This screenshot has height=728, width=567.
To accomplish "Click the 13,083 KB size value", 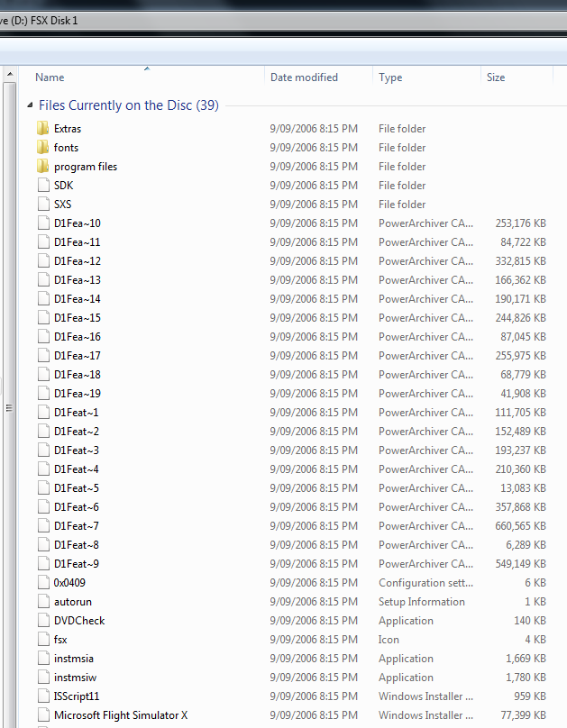I will click(x=523, y=488).
